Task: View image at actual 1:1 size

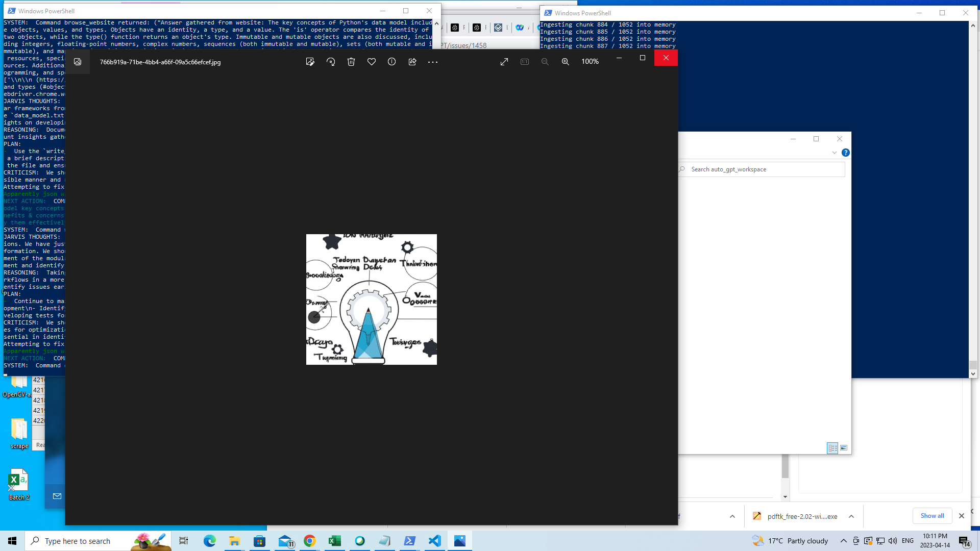Action: point(525,61)
